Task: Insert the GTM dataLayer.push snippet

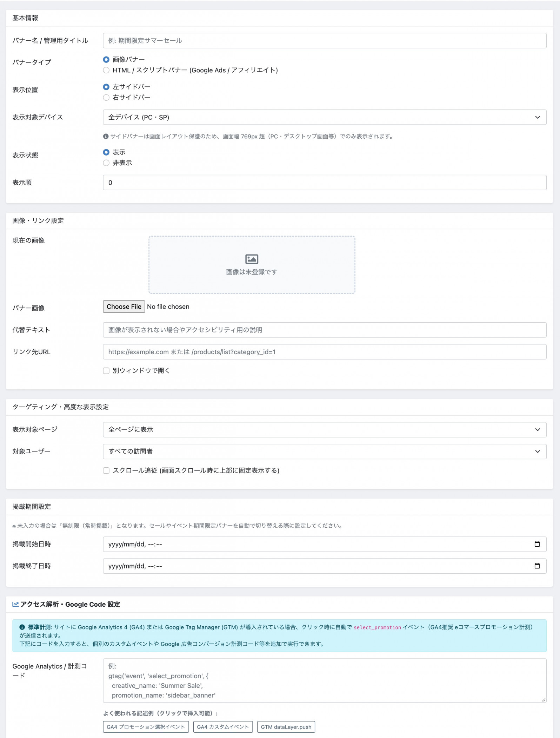Action: tap(286, 727)
